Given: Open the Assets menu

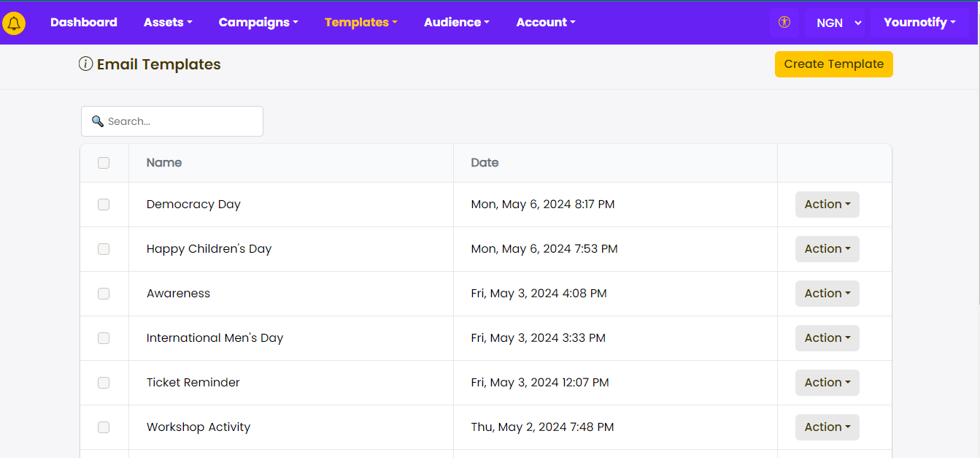Looking at the screenshot, I should [168, 23].
